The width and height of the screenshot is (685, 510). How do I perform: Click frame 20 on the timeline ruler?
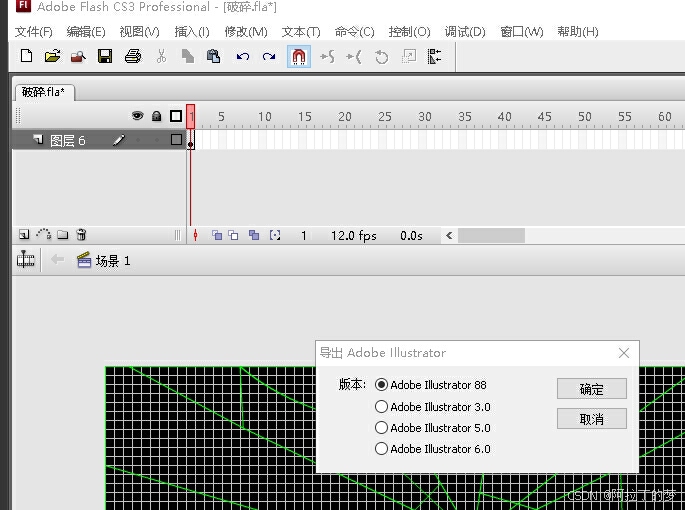[345, 117]
